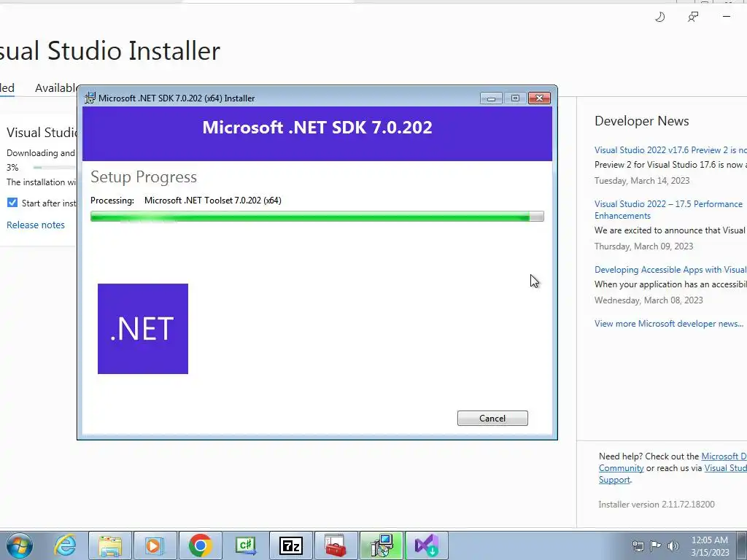This screenshot has height=560, width=747.
Task: Open Action Center flag tray icon
Action: click(656, 545)
